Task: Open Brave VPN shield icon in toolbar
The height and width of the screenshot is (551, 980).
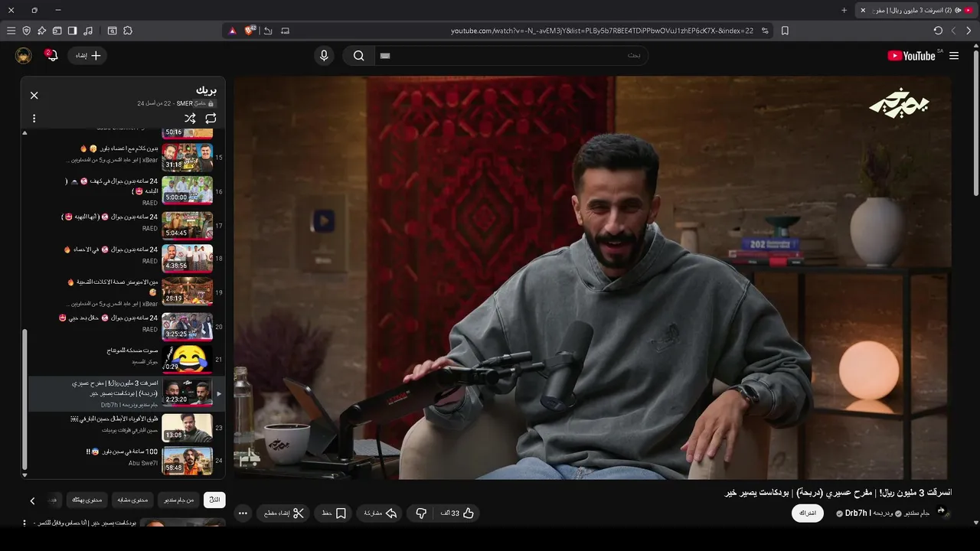Action: [x=27, y=31]
